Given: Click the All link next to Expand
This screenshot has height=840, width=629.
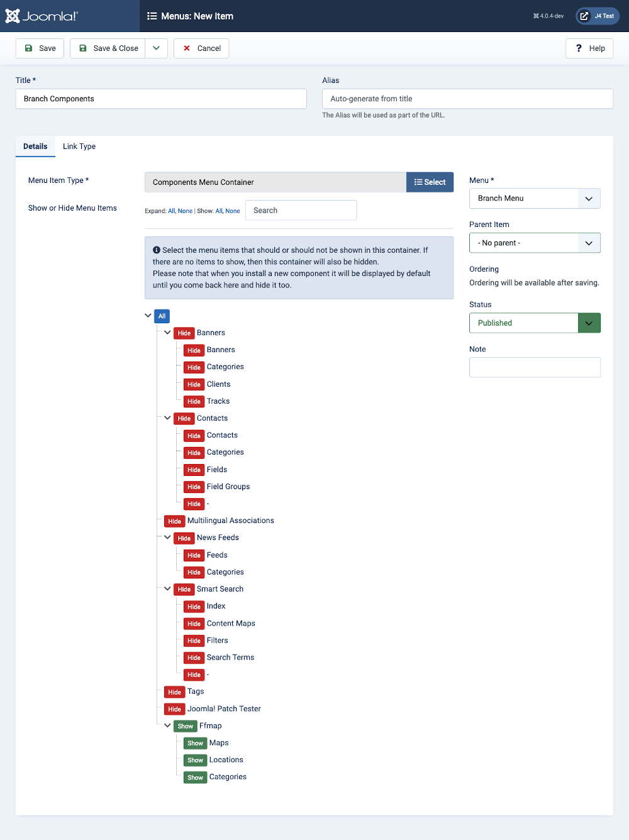Looking at the screenshot, I should (171, 211).
